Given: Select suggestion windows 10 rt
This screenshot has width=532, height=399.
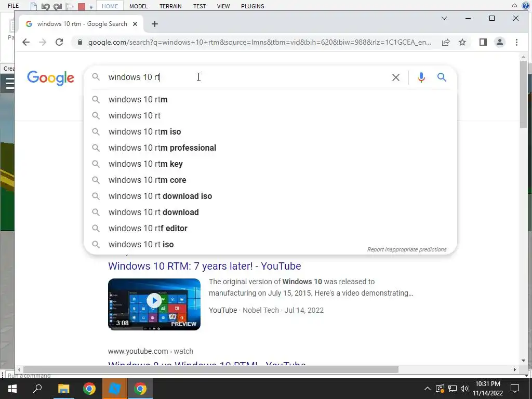Looking at the screenshot, I should [x=270, y=115].
